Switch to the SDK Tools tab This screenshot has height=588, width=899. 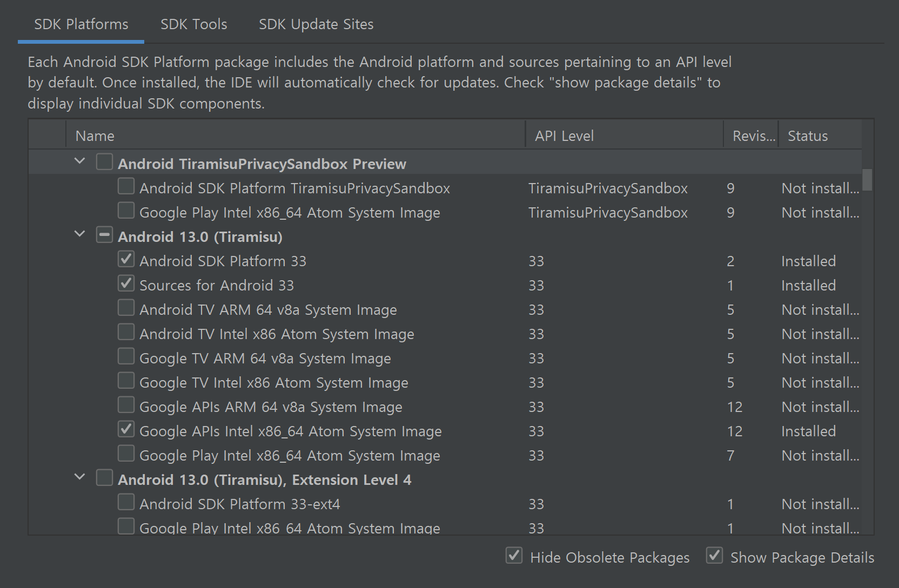[x=193, y=24]
